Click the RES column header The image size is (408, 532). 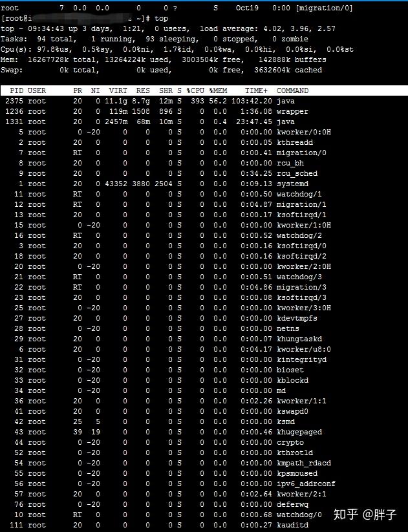pos(143,90)
